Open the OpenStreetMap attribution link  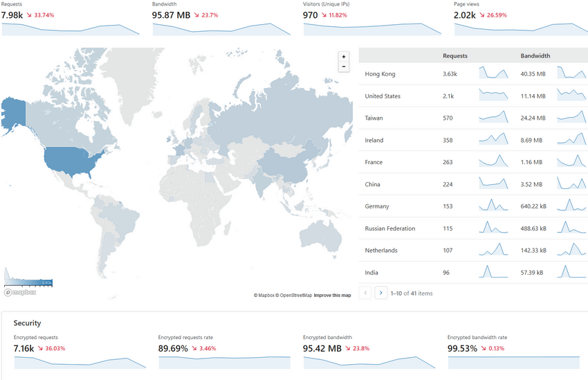[x=293, y=296]
